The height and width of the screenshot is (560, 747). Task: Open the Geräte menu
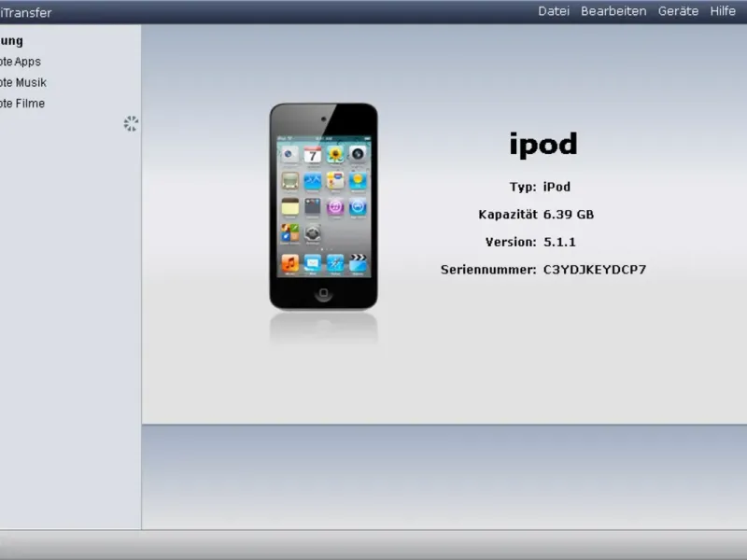click(679, 11)
